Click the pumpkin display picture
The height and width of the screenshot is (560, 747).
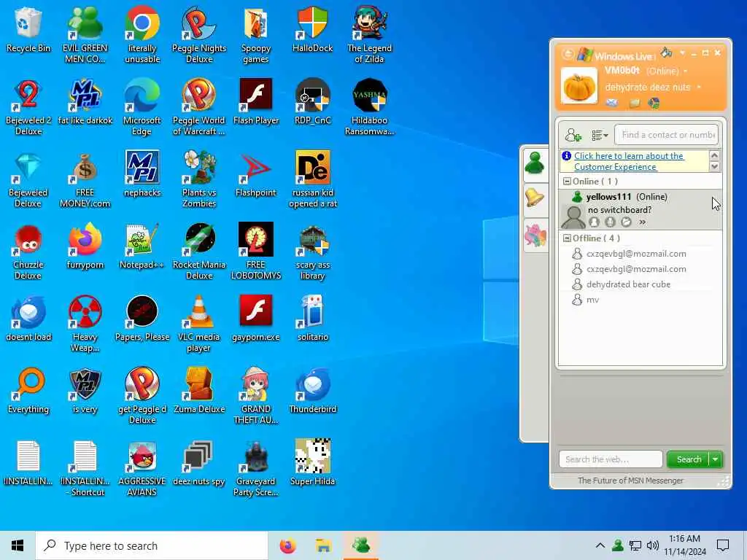(578, 86)
